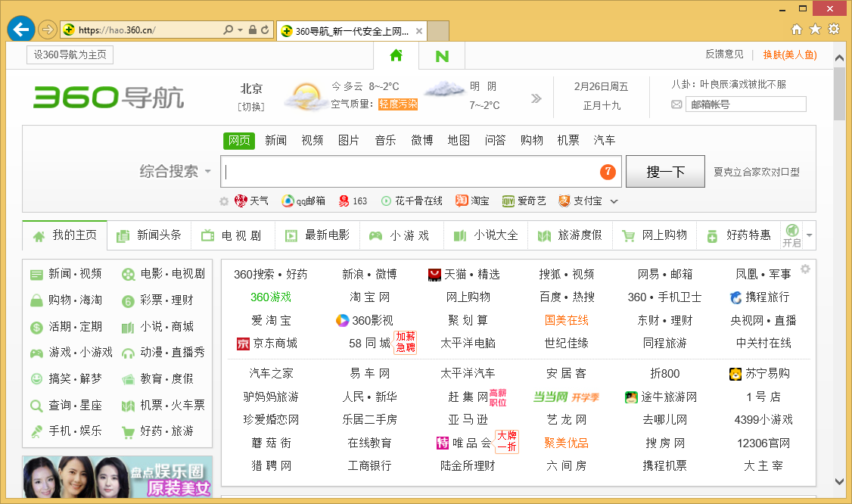The width and height of the screenshot is (852, 504).
Task: Click 换肤(美人鱼) skin link
Action: (x=789, y=54)
